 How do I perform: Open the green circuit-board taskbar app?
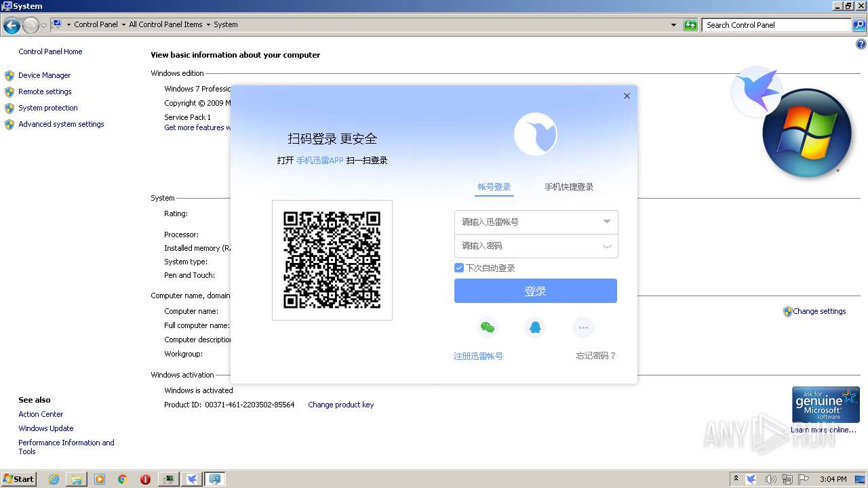point(169,479)
